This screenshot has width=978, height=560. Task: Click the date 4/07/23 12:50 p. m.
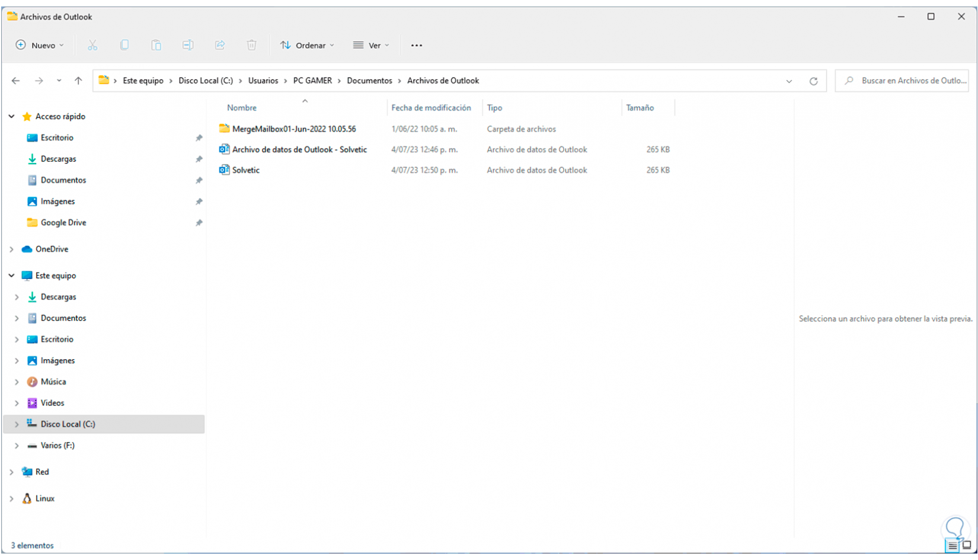[x=424, y=170]
